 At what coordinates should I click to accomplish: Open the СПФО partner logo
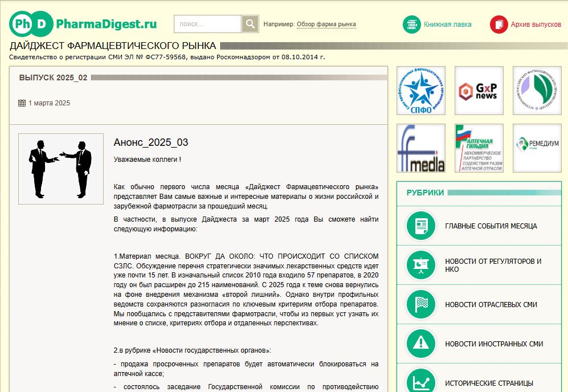pos(420,91)
